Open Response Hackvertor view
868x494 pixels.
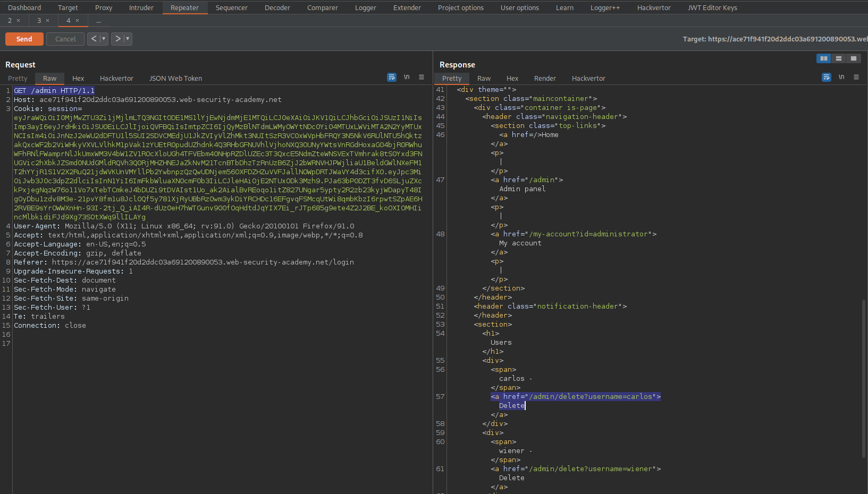[x=588, y=78]
